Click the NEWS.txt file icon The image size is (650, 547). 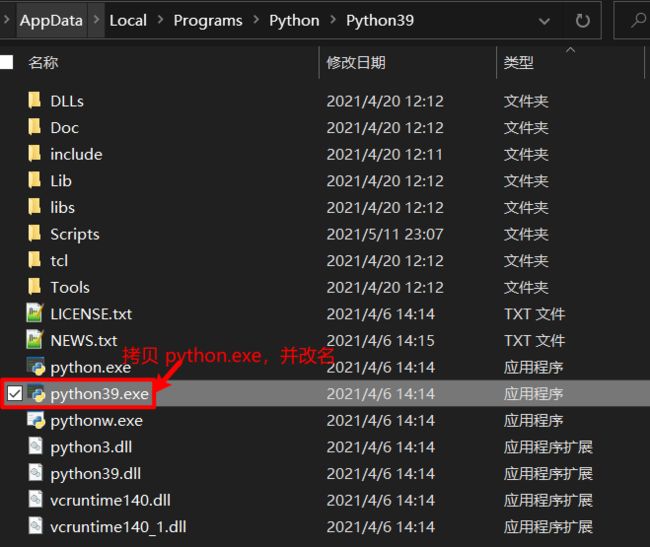pos(35,340)
